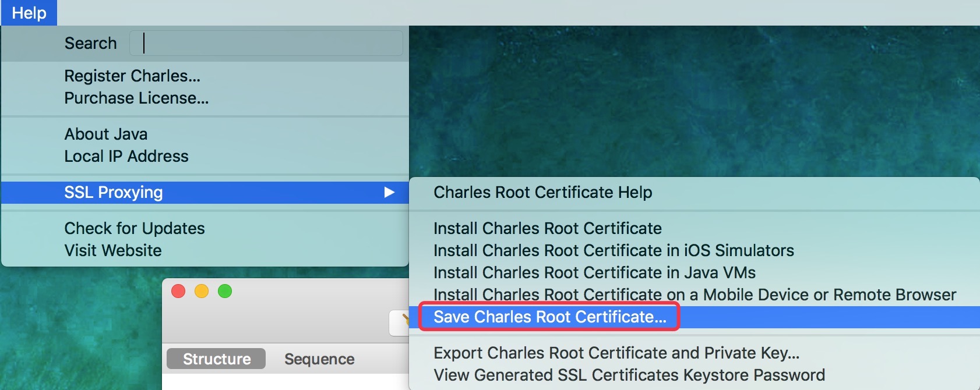
Task: Show Local IP Address
Action: tap(126, 157)
